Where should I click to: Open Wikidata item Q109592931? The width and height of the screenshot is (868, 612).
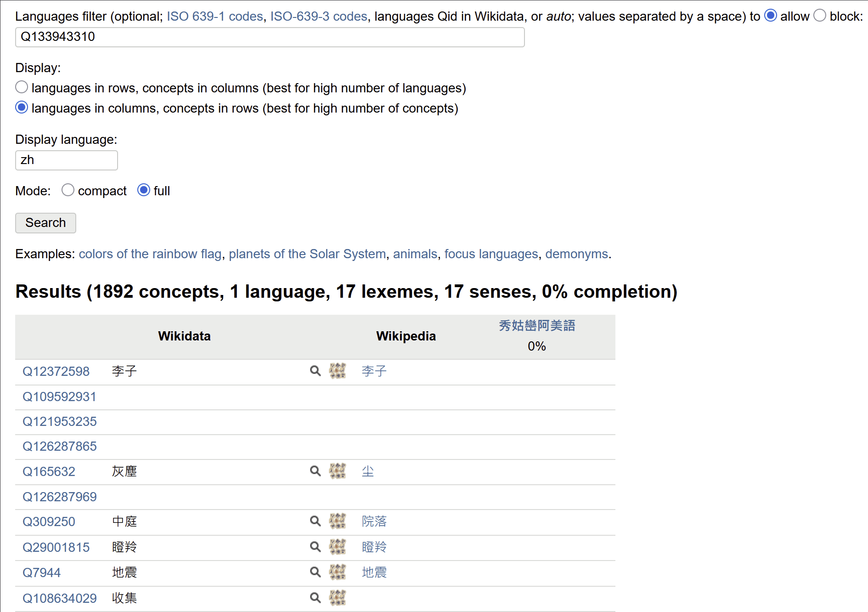[x=59, y=397]
